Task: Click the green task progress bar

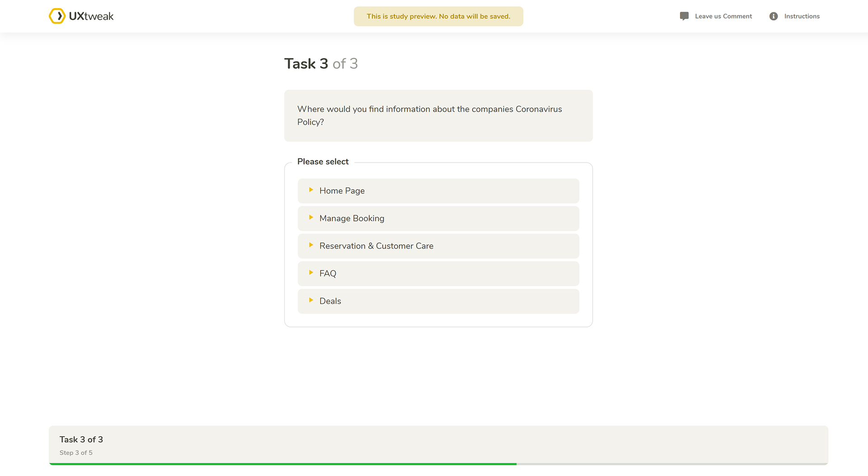Action: pyautogui.click(x=283, y=464)
